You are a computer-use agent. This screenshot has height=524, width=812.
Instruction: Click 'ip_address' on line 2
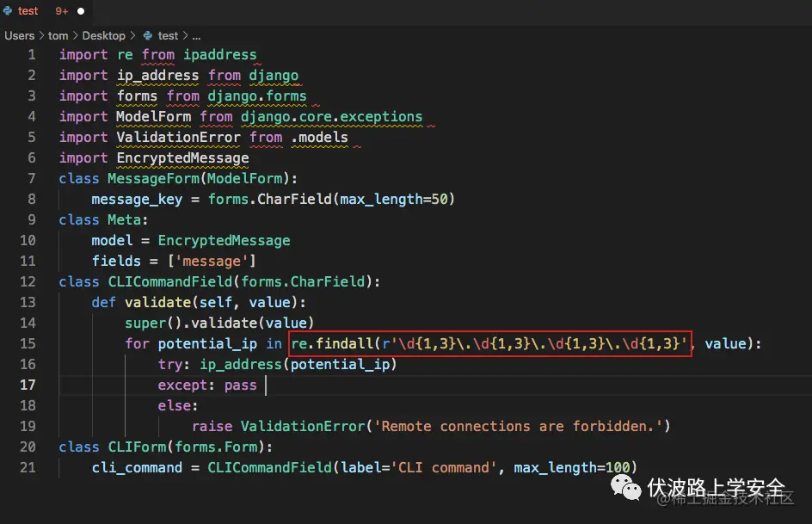[157, 76]
